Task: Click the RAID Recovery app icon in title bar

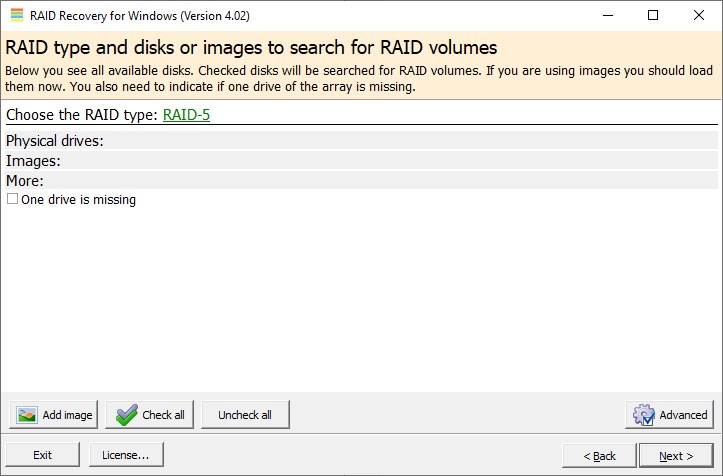Action: (15, 16)
